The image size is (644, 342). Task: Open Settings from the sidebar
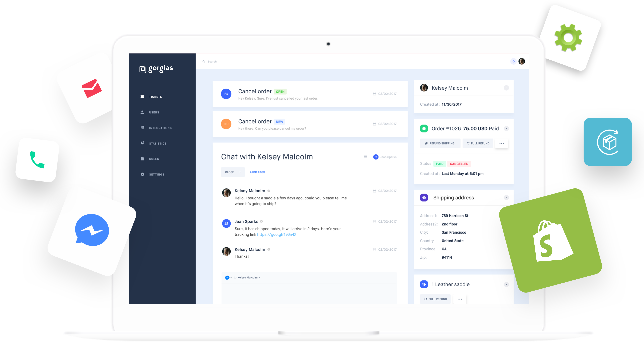tap(152, 174)
